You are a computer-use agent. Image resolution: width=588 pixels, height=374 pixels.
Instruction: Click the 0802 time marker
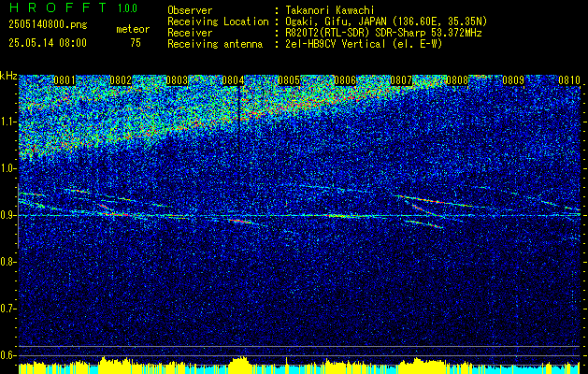click(x=121, y=80)
